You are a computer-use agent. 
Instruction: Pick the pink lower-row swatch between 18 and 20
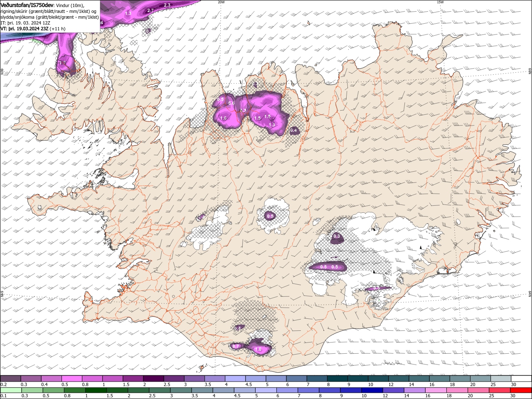[457, 390]
